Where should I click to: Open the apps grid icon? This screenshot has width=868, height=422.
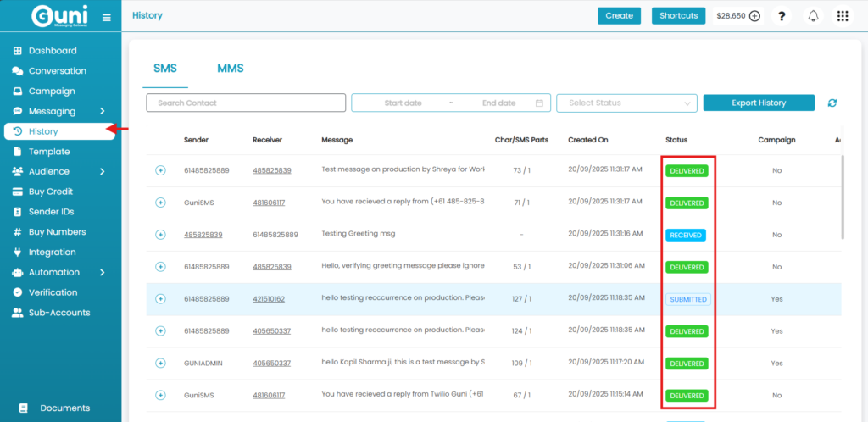(x=842, y=16)
